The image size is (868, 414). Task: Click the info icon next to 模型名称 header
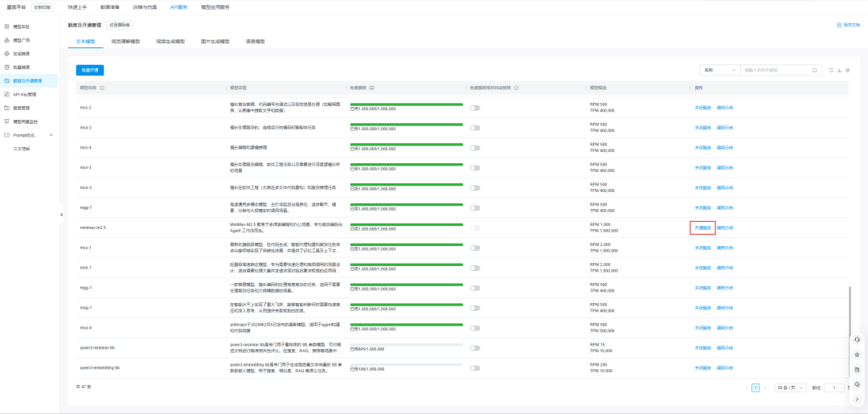[102, 88]
